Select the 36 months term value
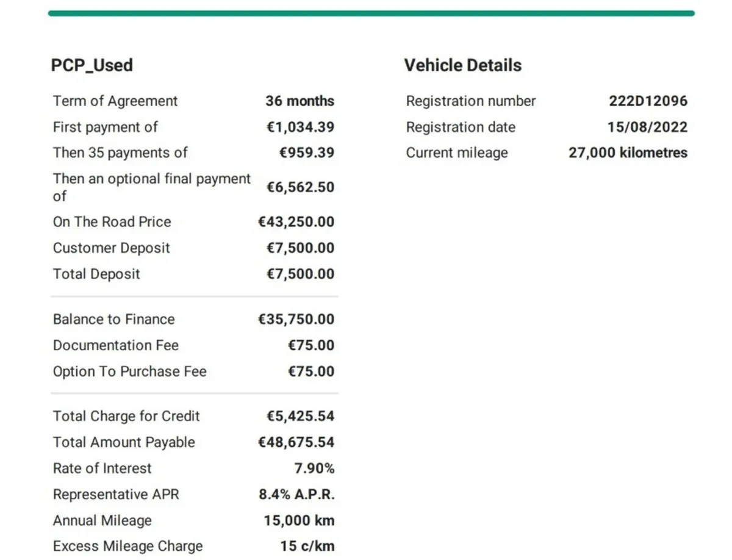The width and height of the screenshot is (732, 560). 300,101
